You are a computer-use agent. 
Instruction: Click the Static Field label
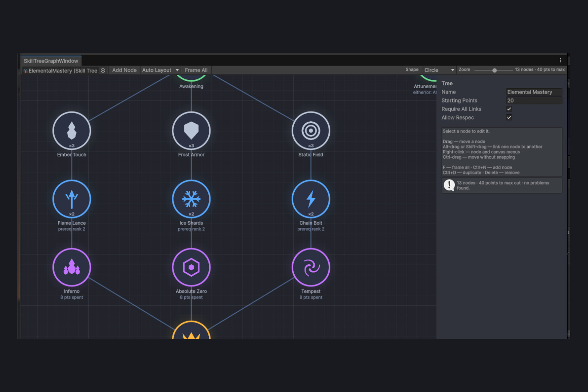[311, 154]
